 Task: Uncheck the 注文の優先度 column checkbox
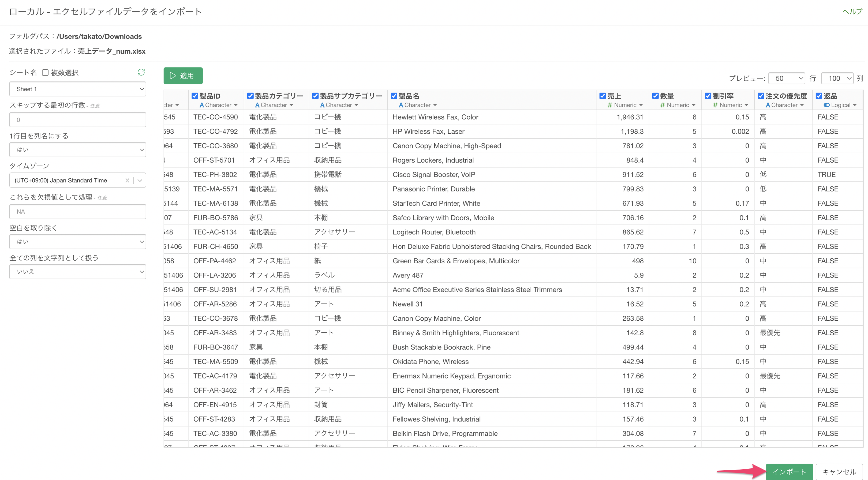[x=761, y=96]
